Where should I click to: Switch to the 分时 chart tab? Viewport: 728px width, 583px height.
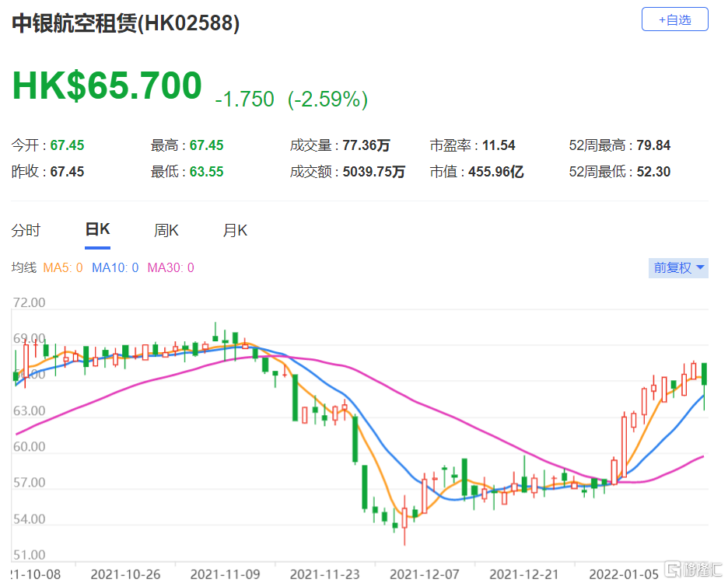click(26, 230)
